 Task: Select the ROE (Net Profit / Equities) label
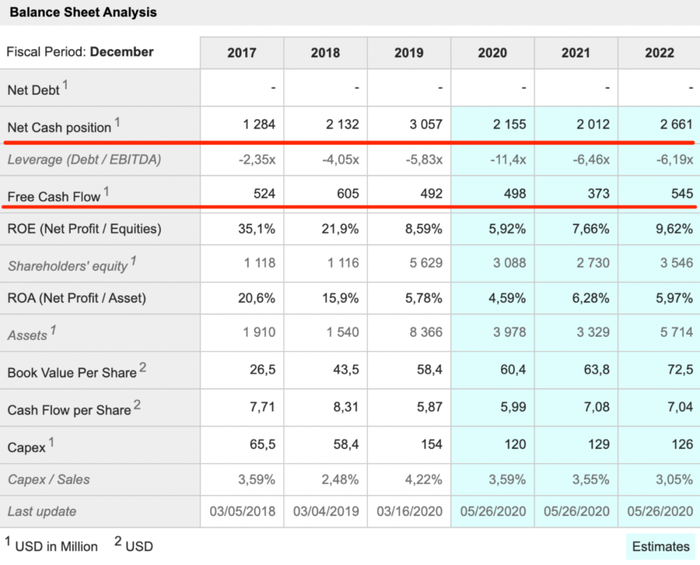[84, 228]
